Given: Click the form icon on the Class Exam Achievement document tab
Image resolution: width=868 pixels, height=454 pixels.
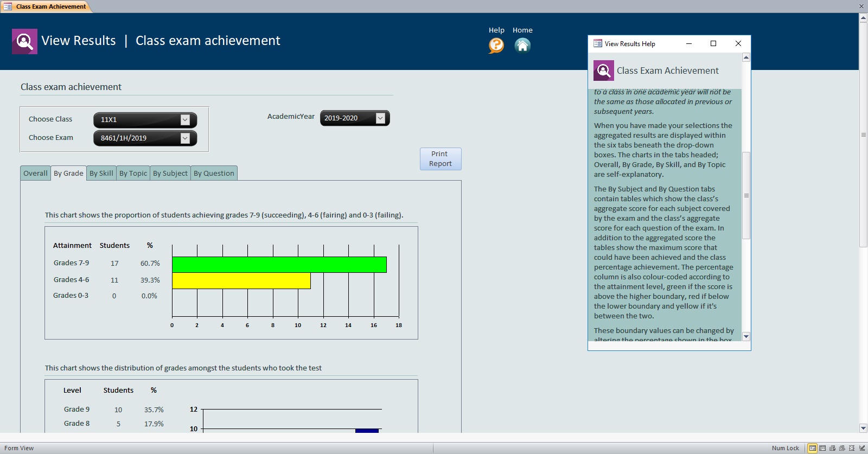Looking at the screenshot, I should coord(8,7).
